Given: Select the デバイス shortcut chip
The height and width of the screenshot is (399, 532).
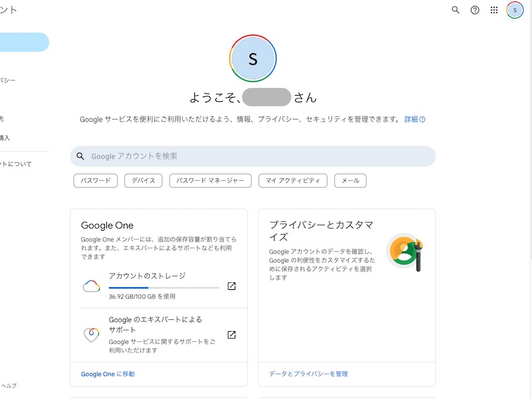Looking at the screenshot, I should coord(144,180).
